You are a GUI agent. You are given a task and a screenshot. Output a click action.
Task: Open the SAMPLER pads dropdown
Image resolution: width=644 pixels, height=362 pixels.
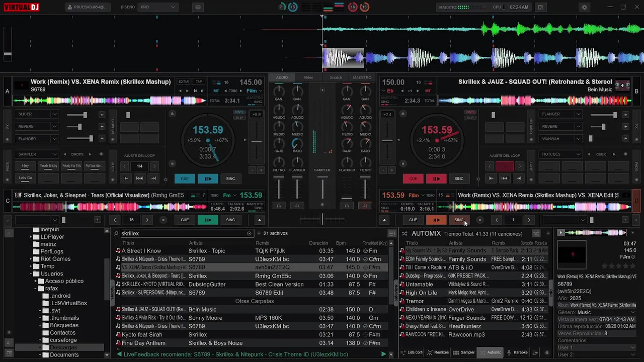click(37, 154)
